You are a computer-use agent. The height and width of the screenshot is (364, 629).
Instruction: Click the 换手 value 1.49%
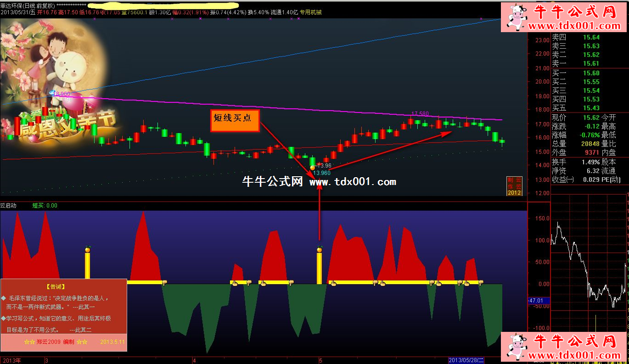pos(590,162)
